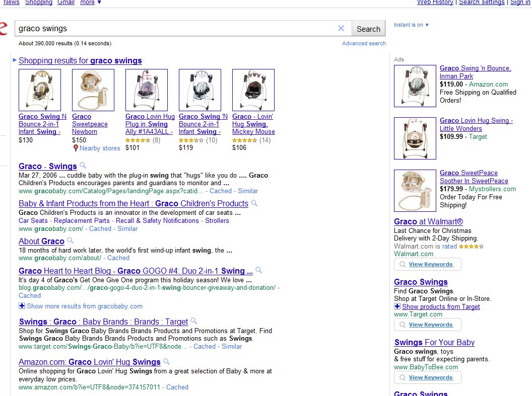Open Graco Lovin Hug Swing - Little Wonders link
532x396 pixels.
coord(477,124)
